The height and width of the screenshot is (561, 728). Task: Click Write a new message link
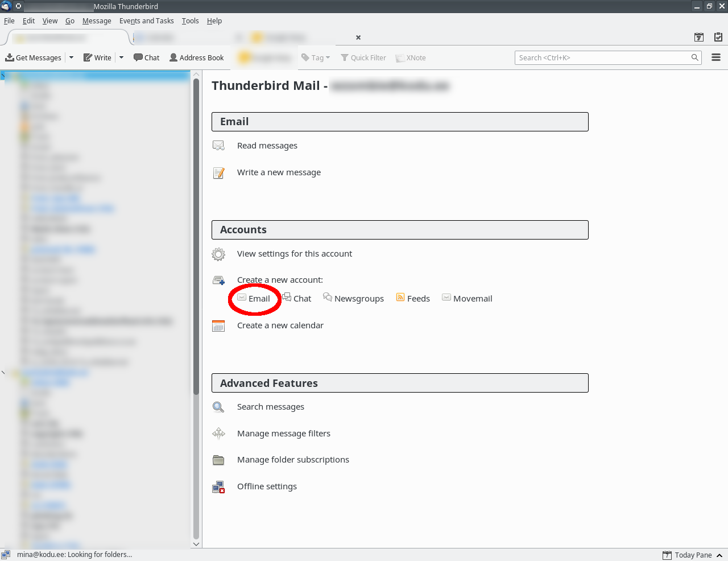coord(279,172)
